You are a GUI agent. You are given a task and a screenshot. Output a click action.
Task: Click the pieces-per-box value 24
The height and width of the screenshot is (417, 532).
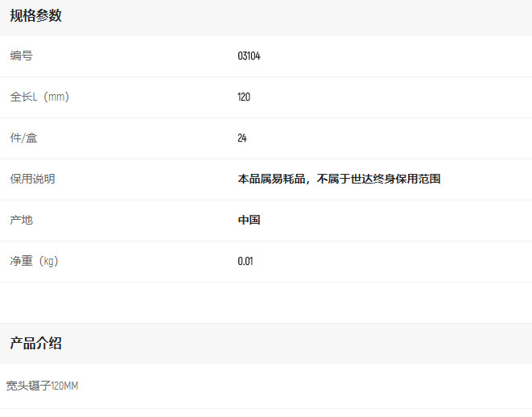coord(242,138)
